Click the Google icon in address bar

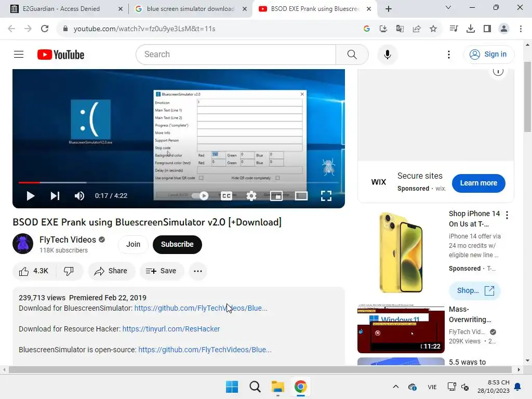(366, 29)
